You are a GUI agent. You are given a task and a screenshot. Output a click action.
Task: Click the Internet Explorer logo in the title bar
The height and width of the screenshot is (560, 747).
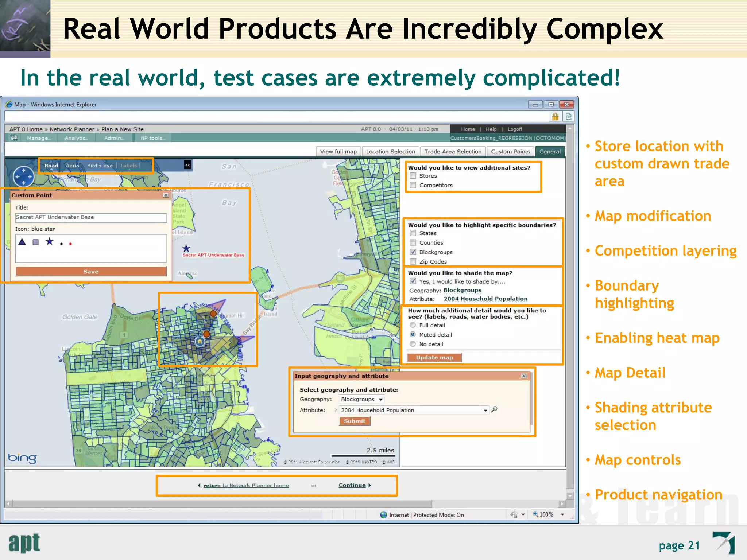[x=9, y=104]
